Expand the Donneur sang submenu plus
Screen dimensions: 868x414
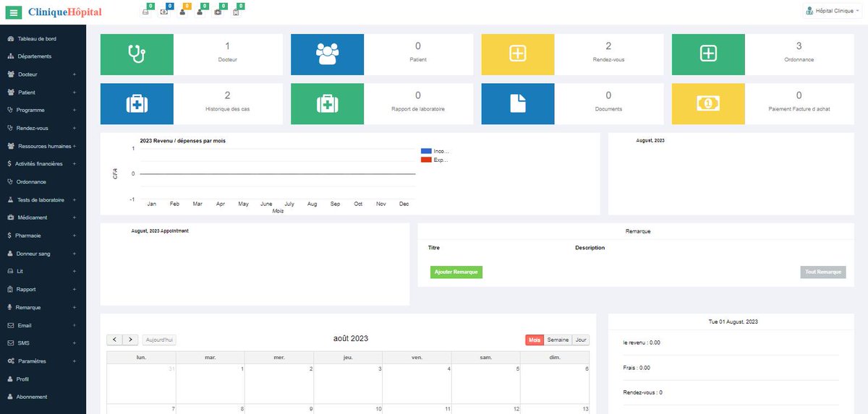coord(75,254)
